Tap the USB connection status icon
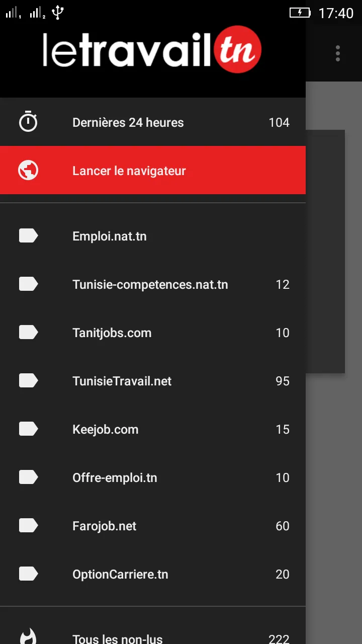This screenshot has width=362, height=644. (58, 12)
